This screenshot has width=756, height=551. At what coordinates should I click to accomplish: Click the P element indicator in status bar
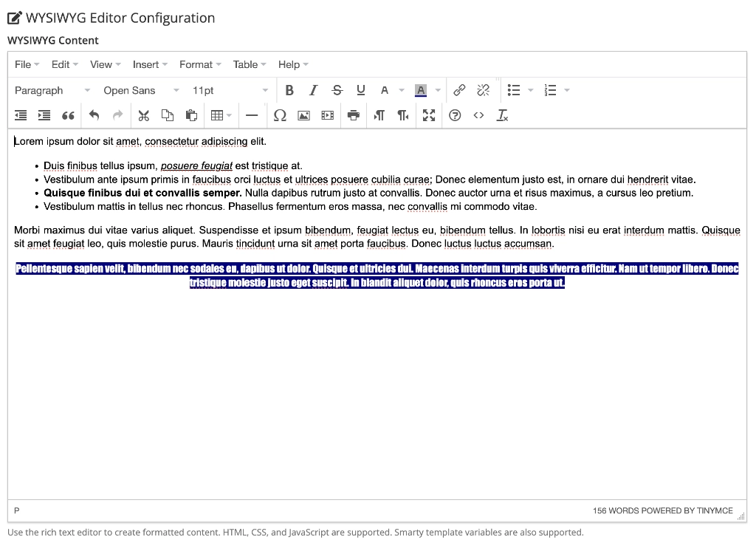tap(16, 510)
